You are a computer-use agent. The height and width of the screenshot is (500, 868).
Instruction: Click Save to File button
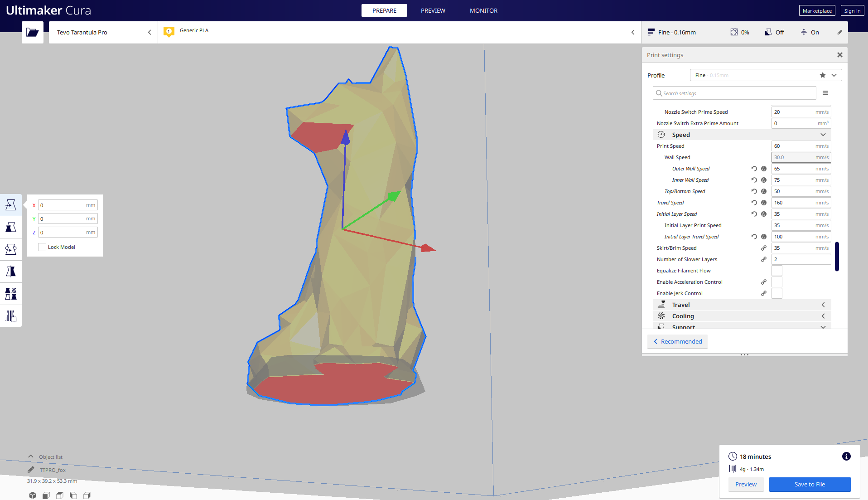pos(810,484)
